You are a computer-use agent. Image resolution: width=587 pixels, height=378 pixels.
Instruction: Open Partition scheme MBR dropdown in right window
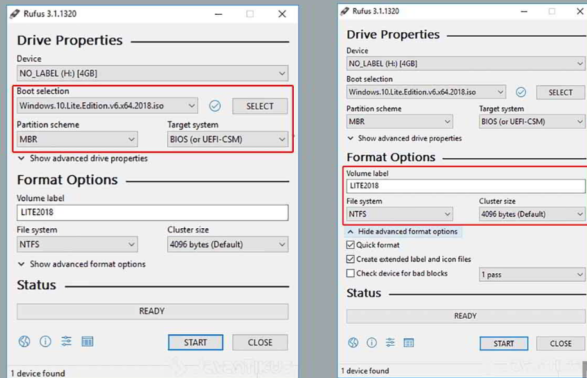pyautogui.click(x=399, y=122)
